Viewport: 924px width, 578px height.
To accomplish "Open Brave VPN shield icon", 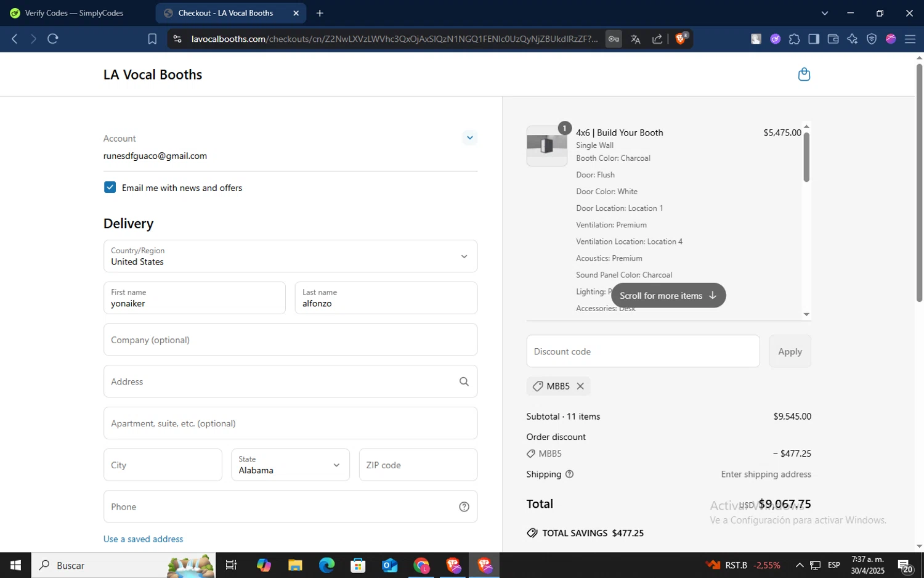I will pyautogui.click(x=872, y=39).
